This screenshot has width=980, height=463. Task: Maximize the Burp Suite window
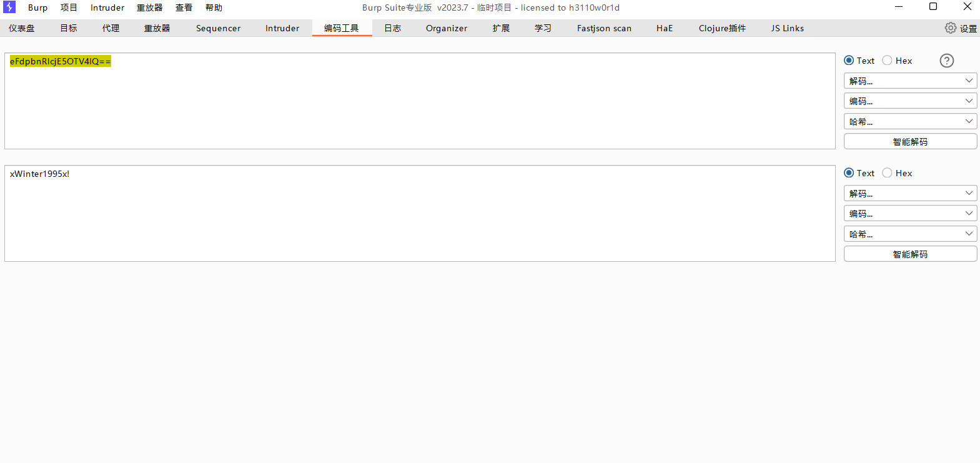pyautogui.click(x=933, y=7)
